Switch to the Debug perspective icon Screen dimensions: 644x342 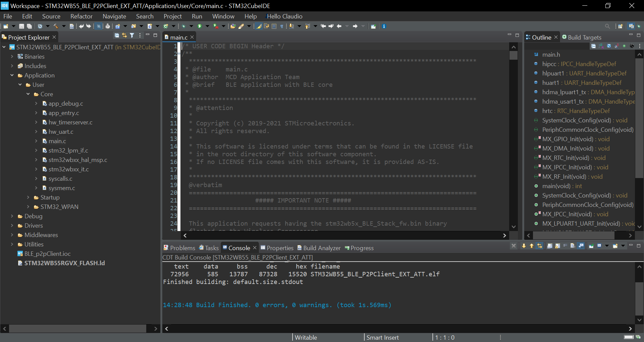tap(639, 26)
